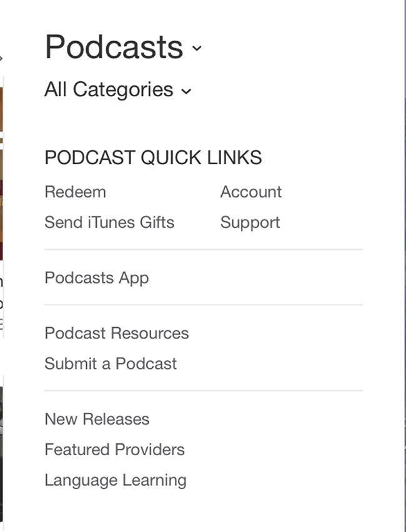Select the Language Learning link
The width and height of the screenshot is (406, 532).
tap(116, 481)
